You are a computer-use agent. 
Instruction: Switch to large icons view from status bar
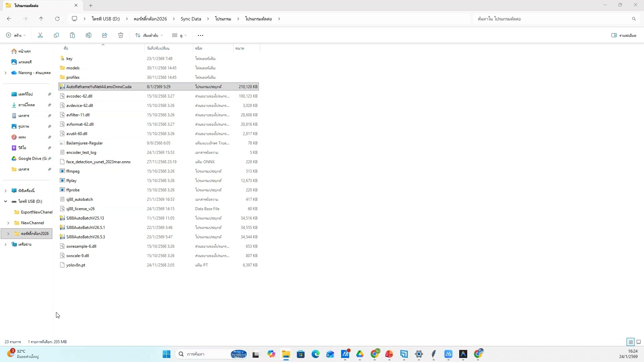[x=639, y=342]
